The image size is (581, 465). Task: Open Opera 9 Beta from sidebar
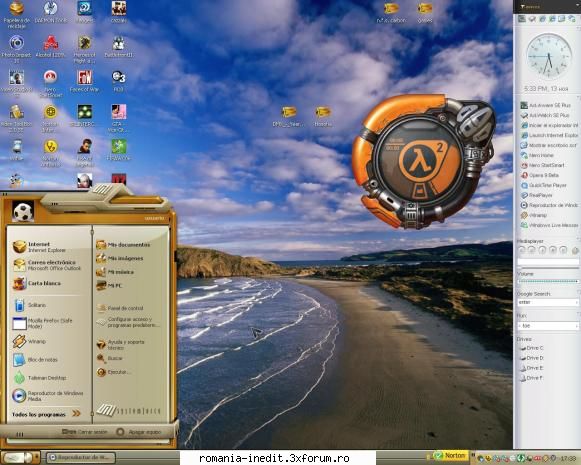pyautogui.click(x=540, y=175)
